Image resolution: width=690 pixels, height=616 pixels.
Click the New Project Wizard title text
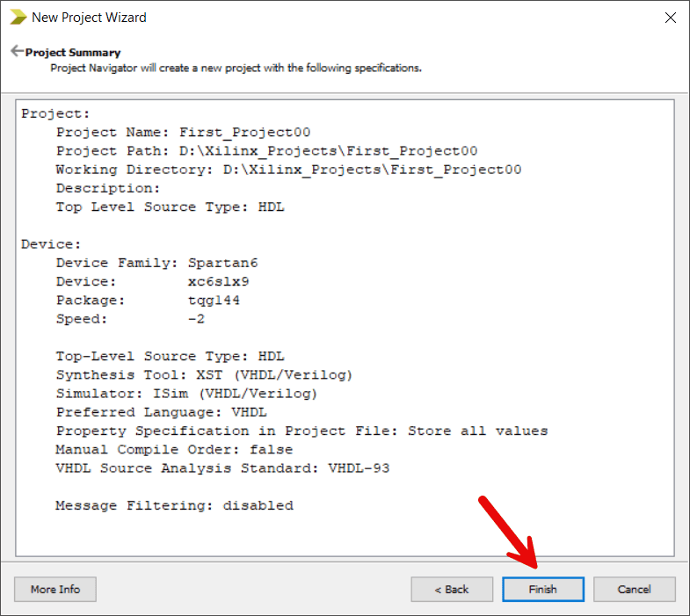89,18
